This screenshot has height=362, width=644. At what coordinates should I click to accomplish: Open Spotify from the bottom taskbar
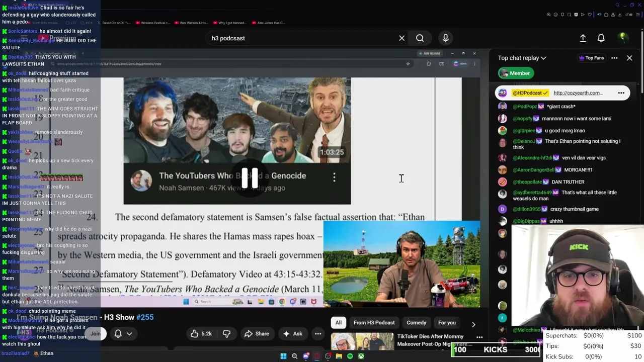coord(350,356)
